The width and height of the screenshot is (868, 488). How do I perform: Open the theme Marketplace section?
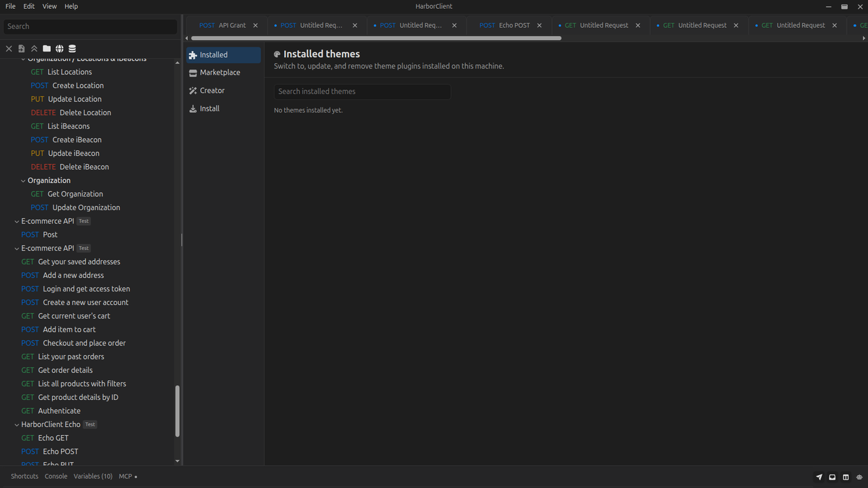pyautogui.click(x=224, y=73)
